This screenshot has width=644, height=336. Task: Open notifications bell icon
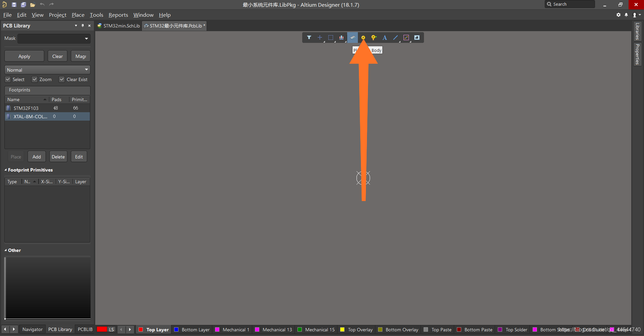tap(626, 15)
